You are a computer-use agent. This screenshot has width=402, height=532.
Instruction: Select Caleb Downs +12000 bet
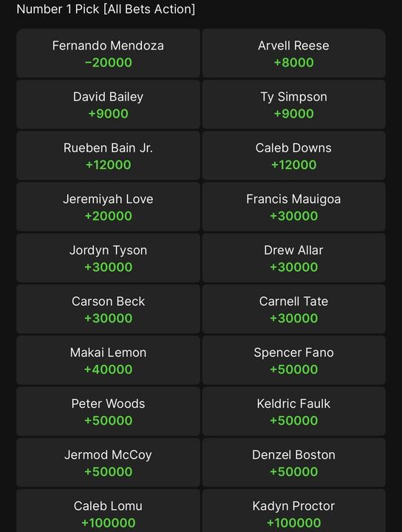tap(294, 156)
